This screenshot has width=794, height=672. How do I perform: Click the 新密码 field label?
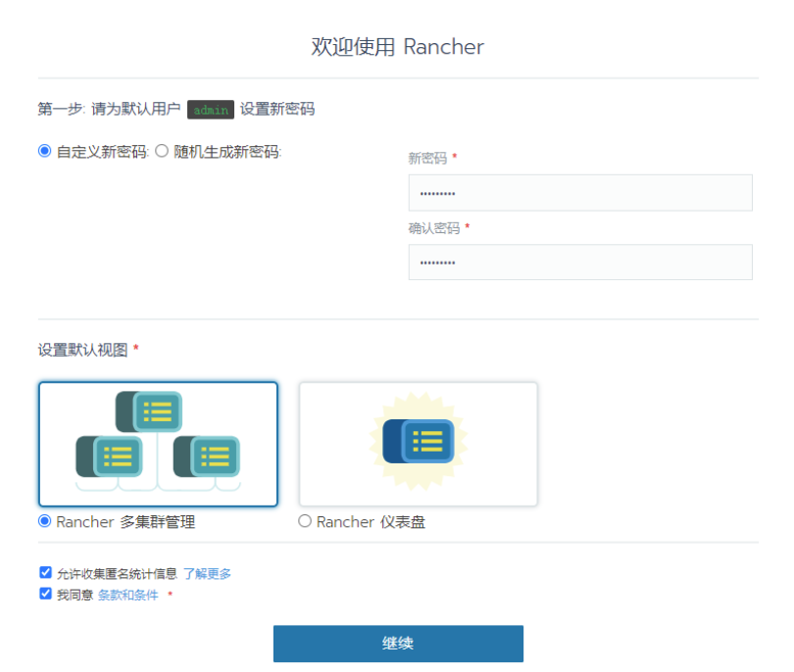(x=428, y=159)
